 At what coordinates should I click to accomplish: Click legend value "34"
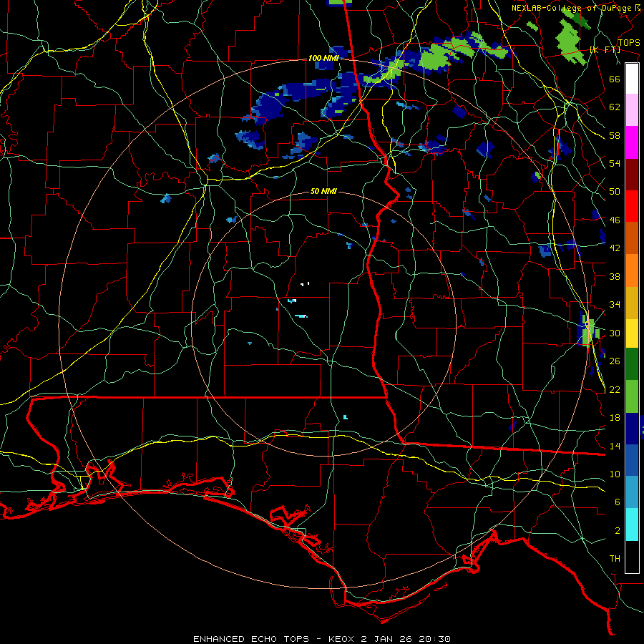[x=615, y=305]
